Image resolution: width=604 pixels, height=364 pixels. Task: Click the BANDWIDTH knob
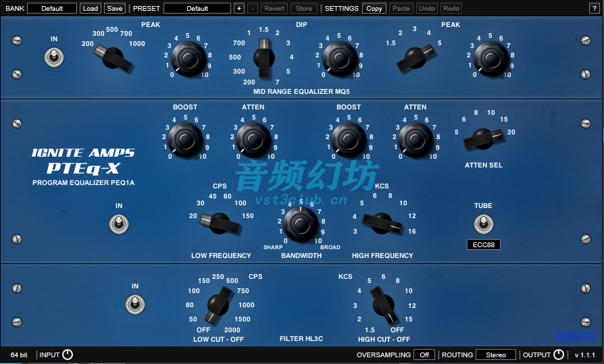[301, 224]
